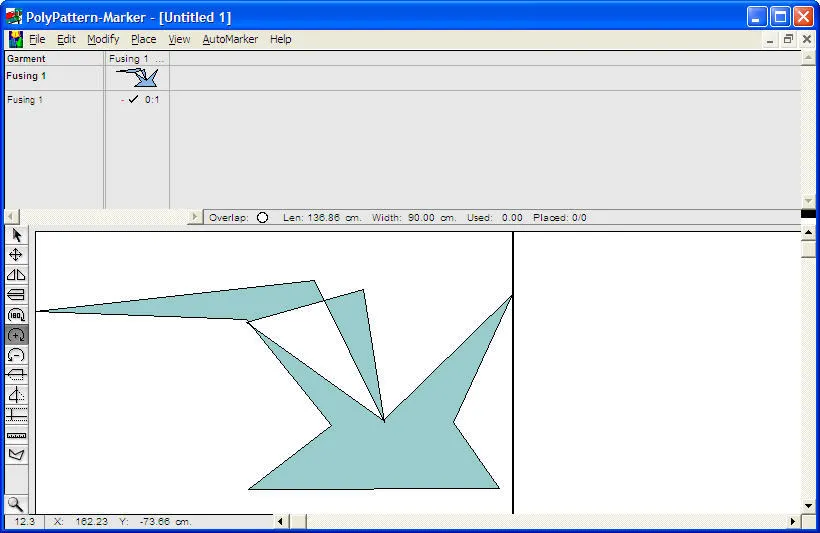
Task: Open the AutoMarker menu
Action: 230,39
